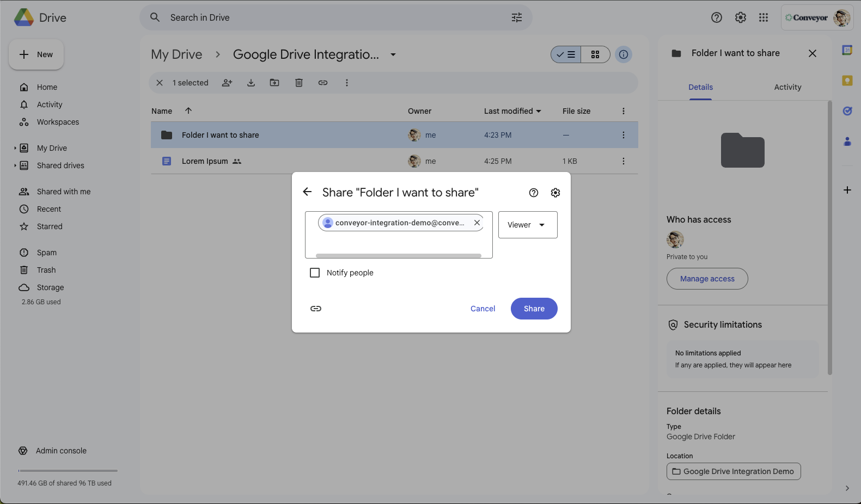Select the Details tab
Viewport: 861px width, 504px height.
[700, 87]
